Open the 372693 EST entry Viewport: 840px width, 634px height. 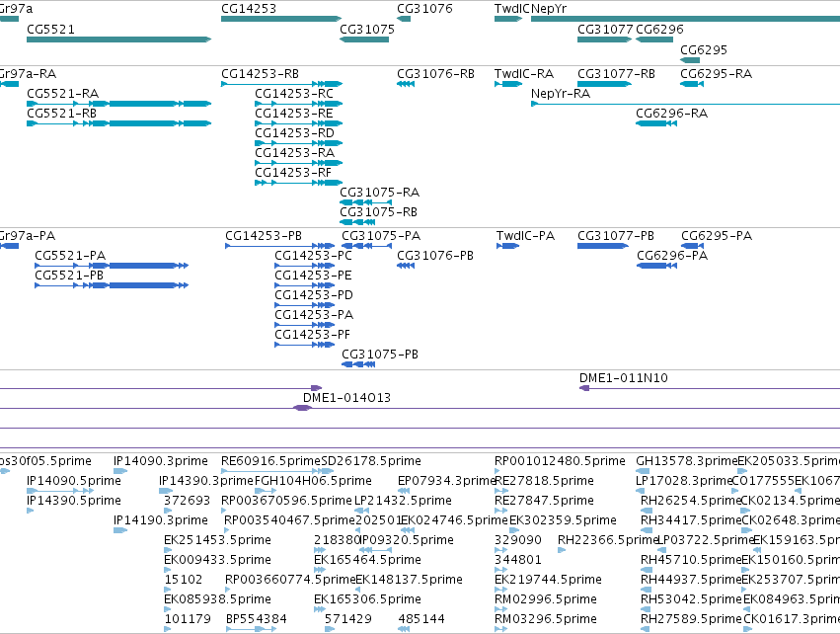(x=187, y=501)
